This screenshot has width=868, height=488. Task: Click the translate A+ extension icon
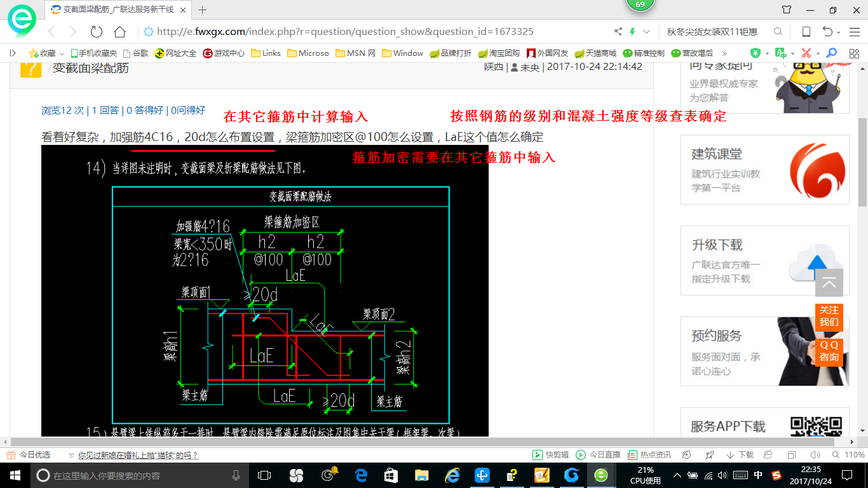pyautogui.click(x=780, y=53)
